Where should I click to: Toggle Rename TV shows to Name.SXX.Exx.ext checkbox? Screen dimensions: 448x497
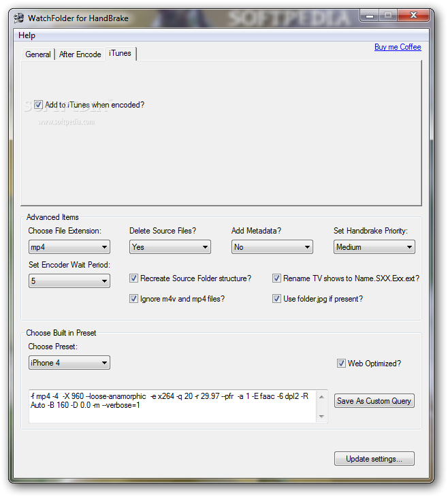276,278
